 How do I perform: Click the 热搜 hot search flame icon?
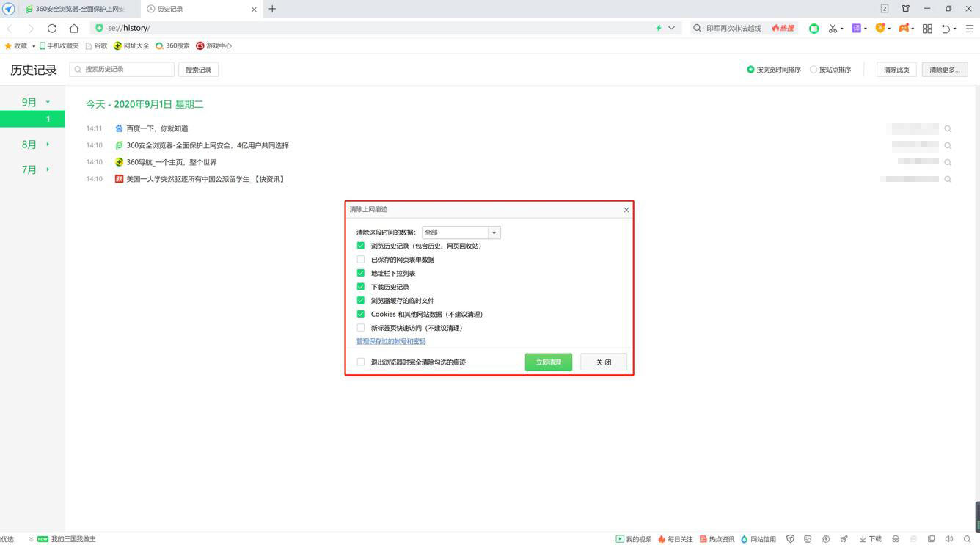point(783,28)
